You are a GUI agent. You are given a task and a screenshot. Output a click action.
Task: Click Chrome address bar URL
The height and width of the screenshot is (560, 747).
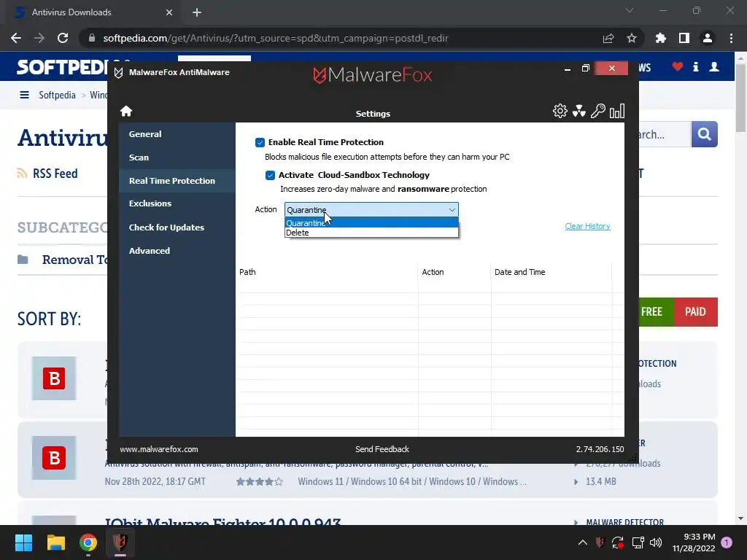click(276, 38)
